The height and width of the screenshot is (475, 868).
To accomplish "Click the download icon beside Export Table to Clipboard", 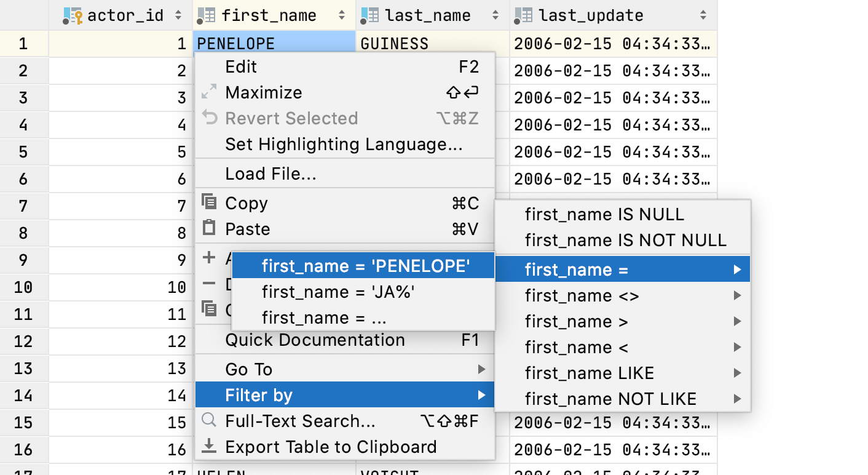I will (209, 447).
